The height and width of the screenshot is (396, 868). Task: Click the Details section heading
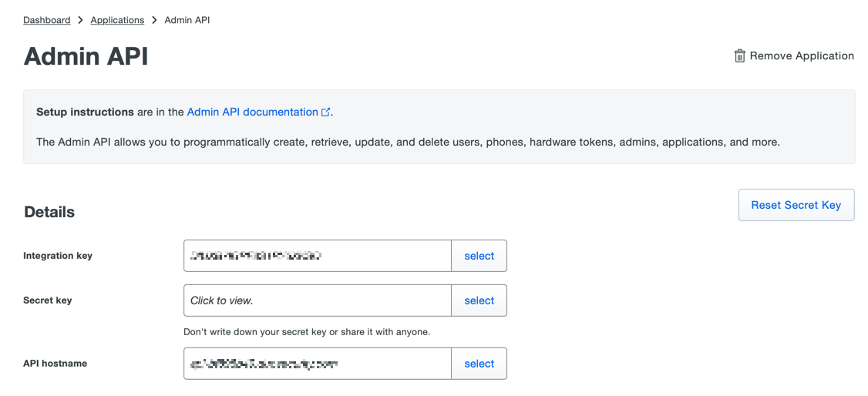tap(49, 212)
